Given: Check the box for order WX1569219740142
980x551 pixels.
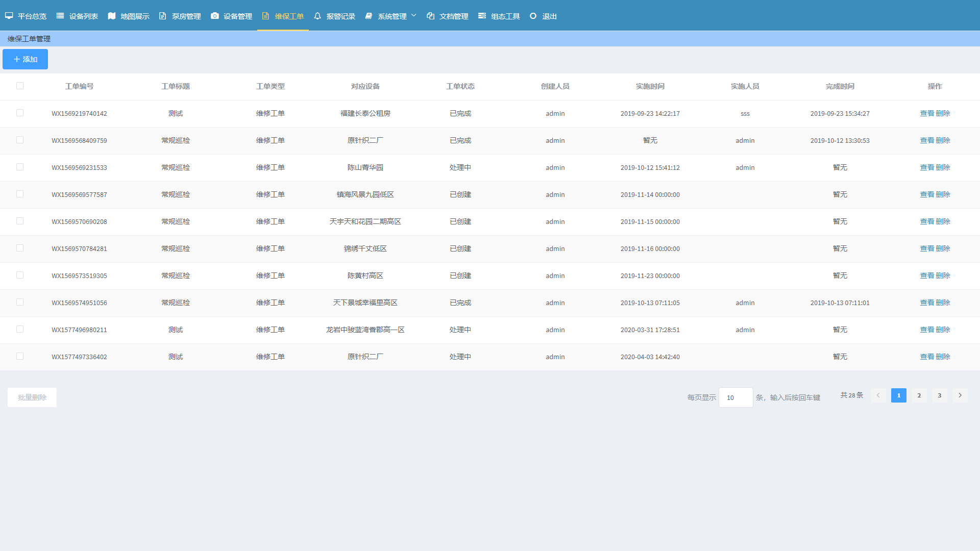Looking at the screenshot, I should point(20,113).
